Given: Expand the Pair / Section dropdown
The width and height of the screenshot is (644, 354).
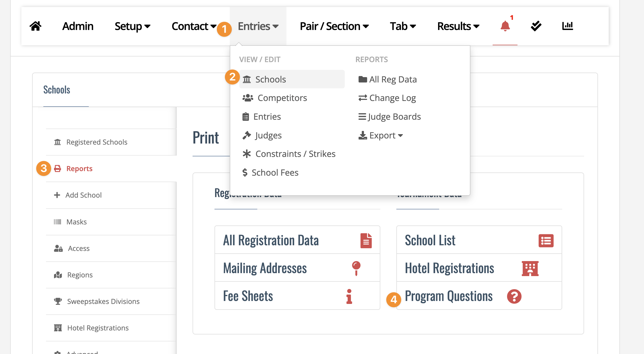Looking at the screenshot, I should tap(334, 26).
